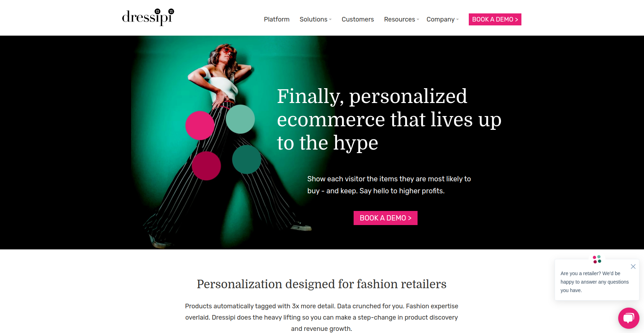This screenshot has height=333, width=644.
Task: Click the retailer chat message text
Action: point(595,282)
